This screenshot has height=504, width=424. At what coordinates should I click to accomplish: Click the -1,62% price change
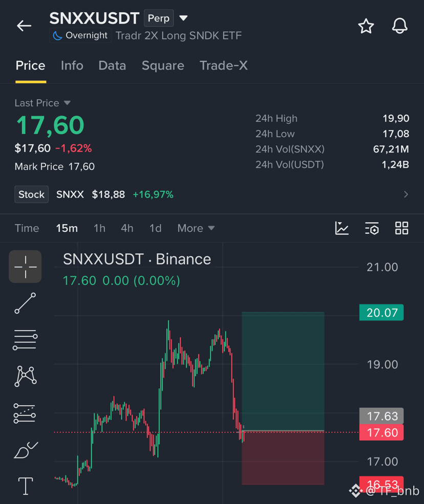click(x=74, y=148)
